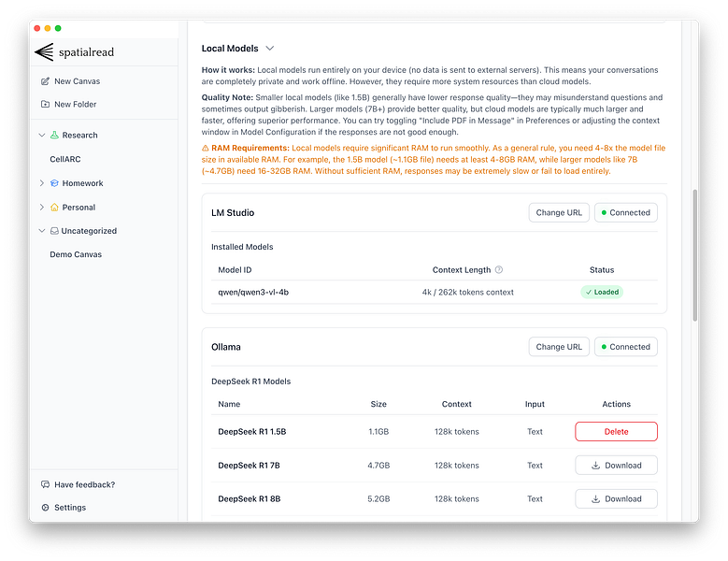
Task: Click the DeepSeek R1 Models label
Action: point(250,381)
